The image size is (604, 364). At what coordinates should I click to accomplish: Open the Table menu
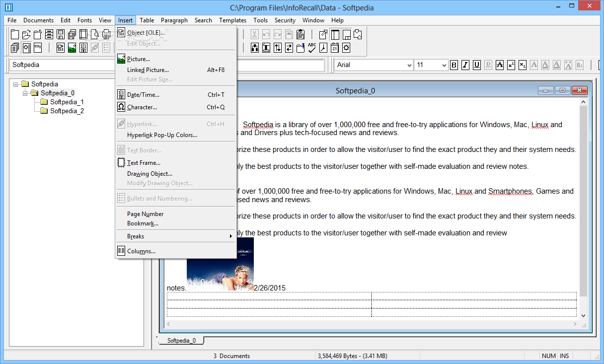(x=147, y=20)
